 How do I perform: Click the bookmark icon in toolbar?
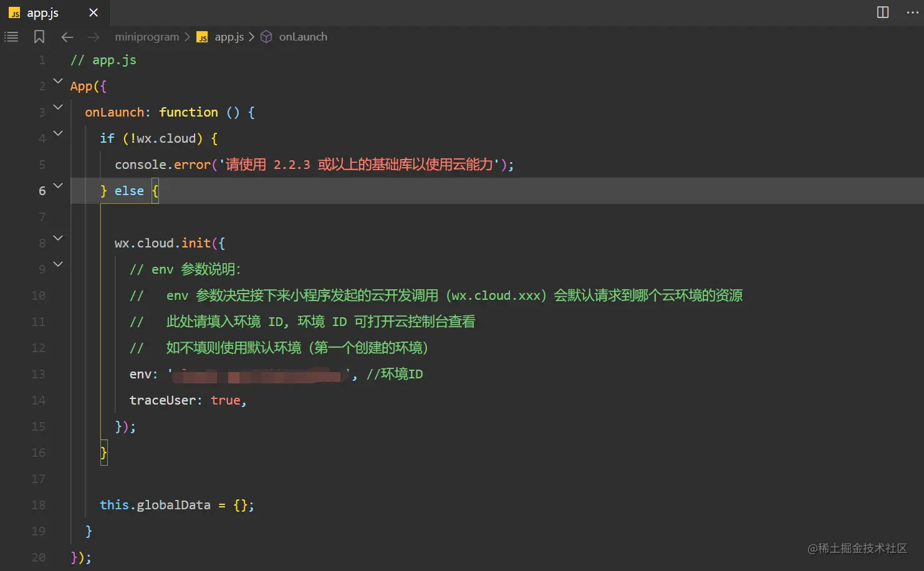pyautogui.click(x=39, y=37)
